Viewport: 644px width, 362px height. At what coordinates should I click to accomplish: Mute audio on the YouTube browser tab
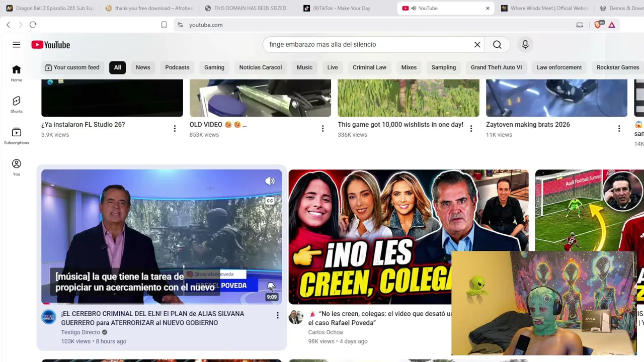pyautogui.click(x=414, y=8)
